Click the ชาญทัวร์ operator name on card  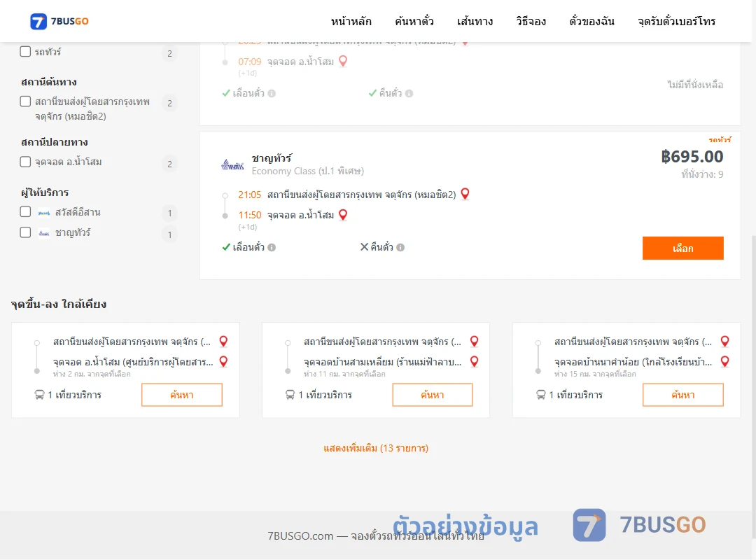[272, 157]
